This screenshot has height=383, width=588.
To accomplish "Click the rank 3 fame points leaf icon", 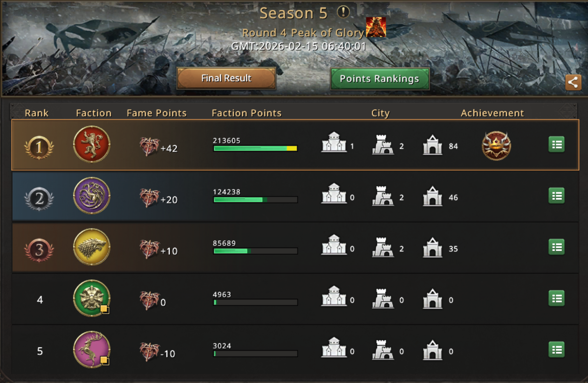I will coord(149,250).
